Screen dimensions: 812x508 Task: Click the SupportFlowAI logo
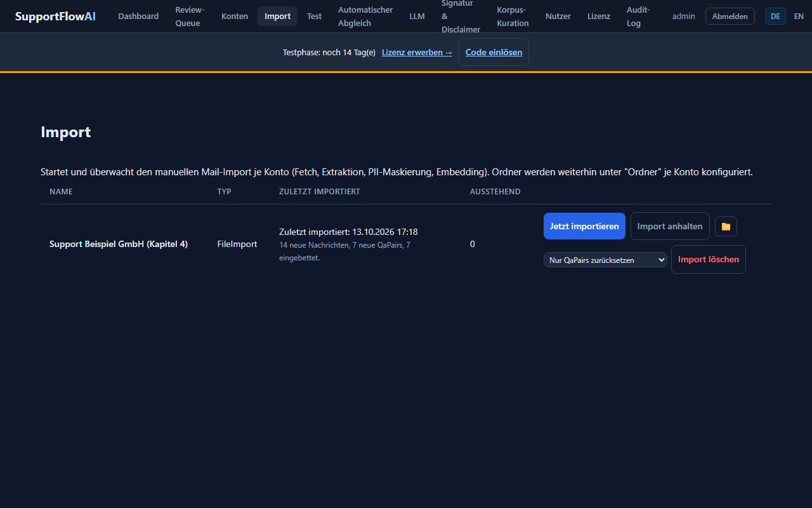click(x=55, y=16)
